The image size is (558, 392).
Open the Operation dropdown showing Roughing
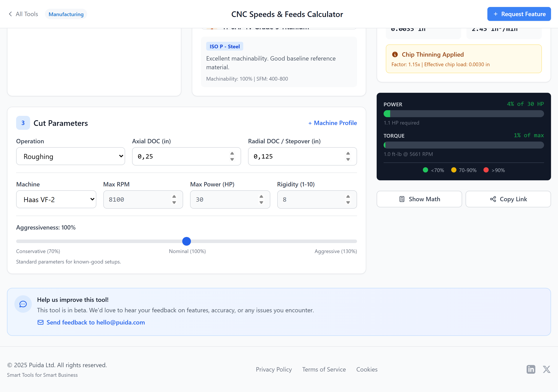(x=70, y=156)
